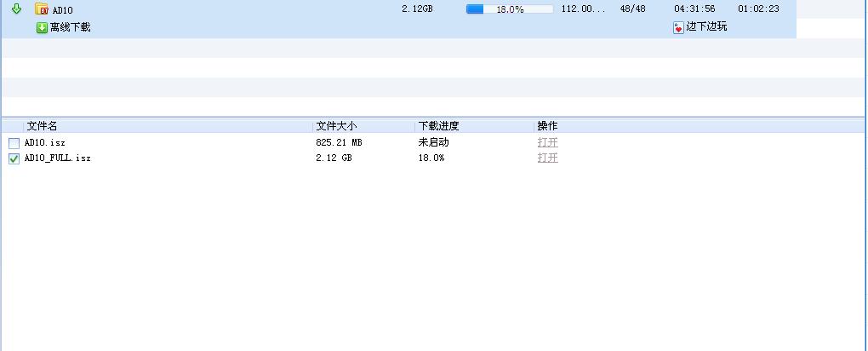Open the 边下边玩 link
Viewport: 868px width, 351px height.
pos(706,26)
